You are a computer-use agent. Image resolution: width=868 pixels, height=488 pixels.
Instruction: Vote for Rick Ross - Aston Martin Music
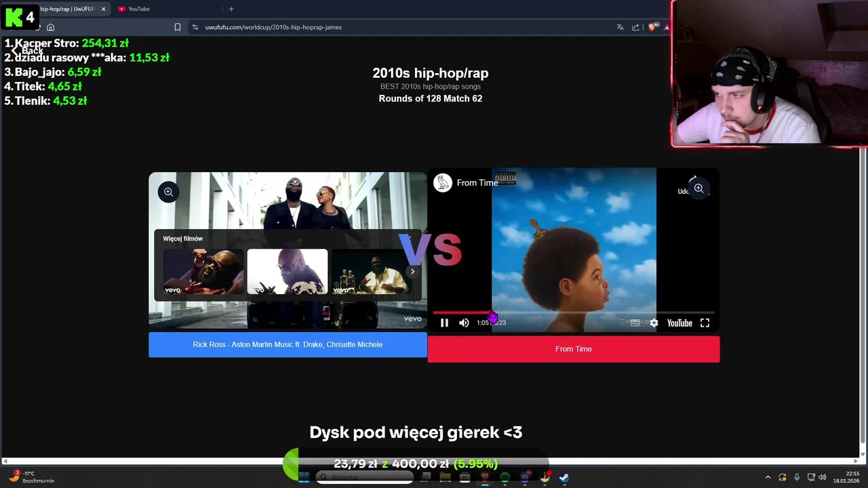pyautogui.click(x=288, y=344)
